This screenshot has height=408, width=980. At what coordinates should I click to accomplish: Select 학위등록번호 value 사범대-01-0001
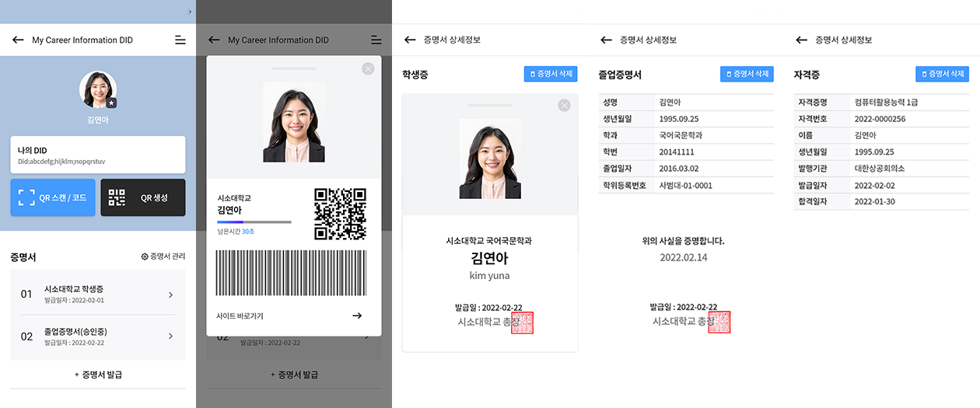point(686,186)
